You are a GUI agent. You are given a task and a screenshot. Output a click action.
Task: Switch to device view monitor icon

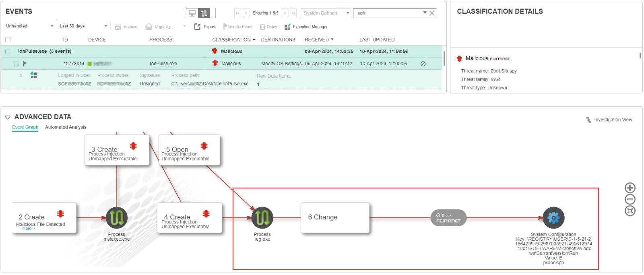click(192, 13)
